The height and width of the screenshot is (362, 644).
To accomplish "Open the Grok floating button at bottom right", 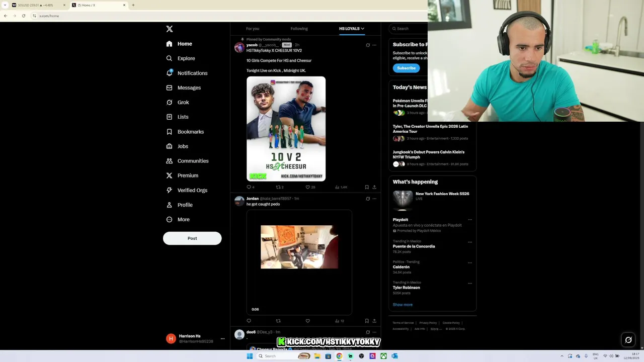I will point(628,340).
